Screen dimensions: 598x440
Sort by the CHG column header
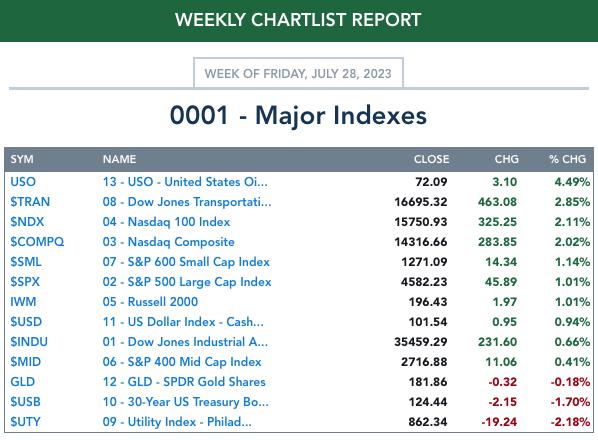click(x=506, y=159)
